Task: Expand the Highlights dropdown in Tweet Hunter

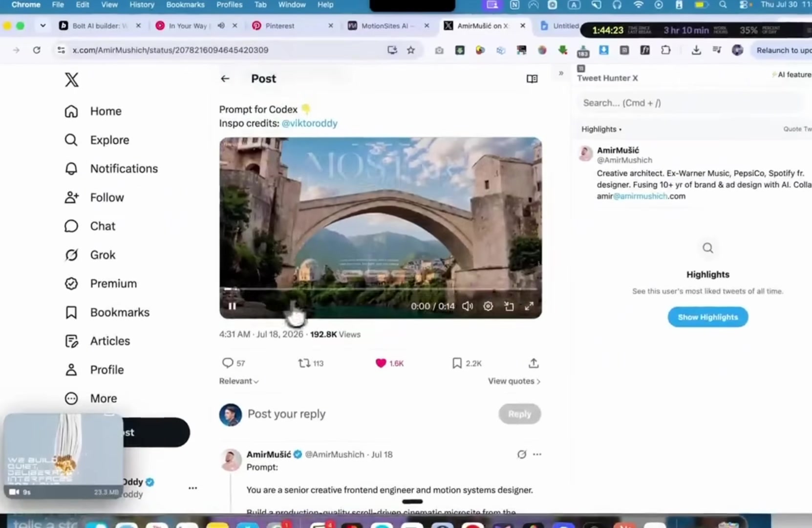Action: click(x=601, y=129)
